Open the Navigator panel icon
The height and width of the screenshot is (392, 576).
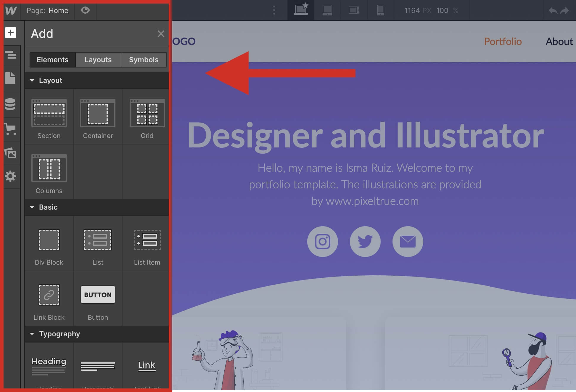click(x=11, y=55)
